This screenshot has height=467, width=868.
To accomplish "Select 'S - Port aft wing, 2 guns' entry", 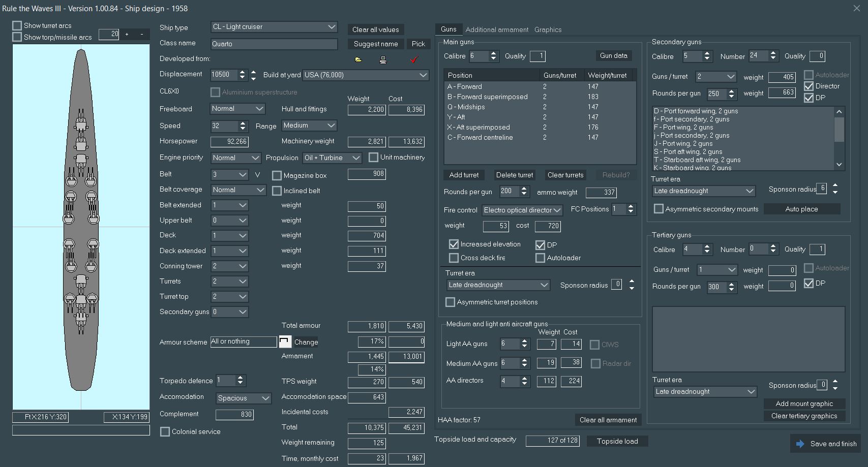I will [x=743, y=151].
